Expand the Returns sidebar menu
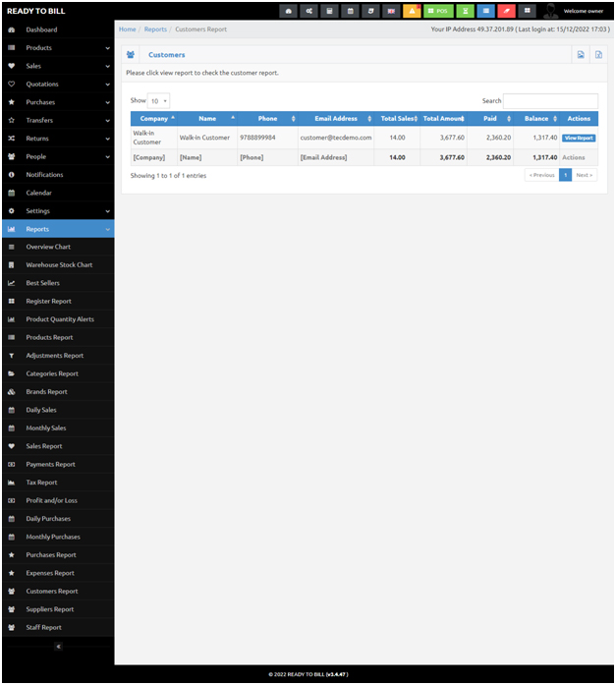 (58, 139)
